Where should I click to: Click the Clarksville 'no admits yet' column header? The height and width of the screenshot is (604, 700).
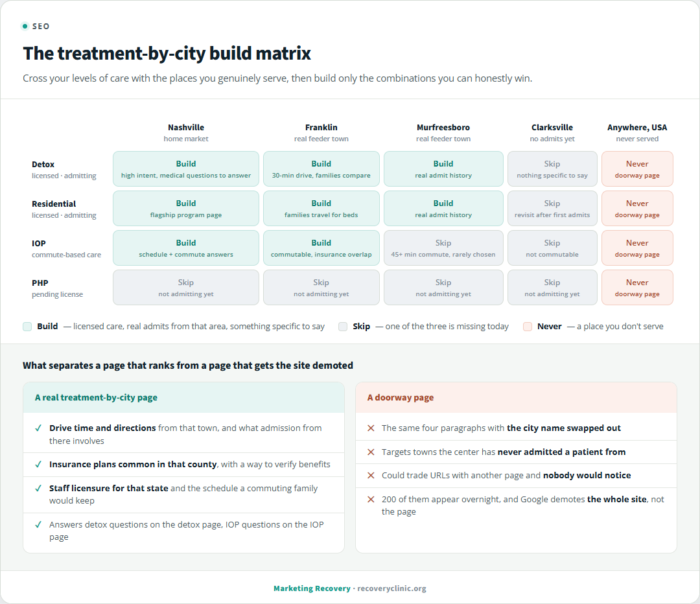coord(552,133)
